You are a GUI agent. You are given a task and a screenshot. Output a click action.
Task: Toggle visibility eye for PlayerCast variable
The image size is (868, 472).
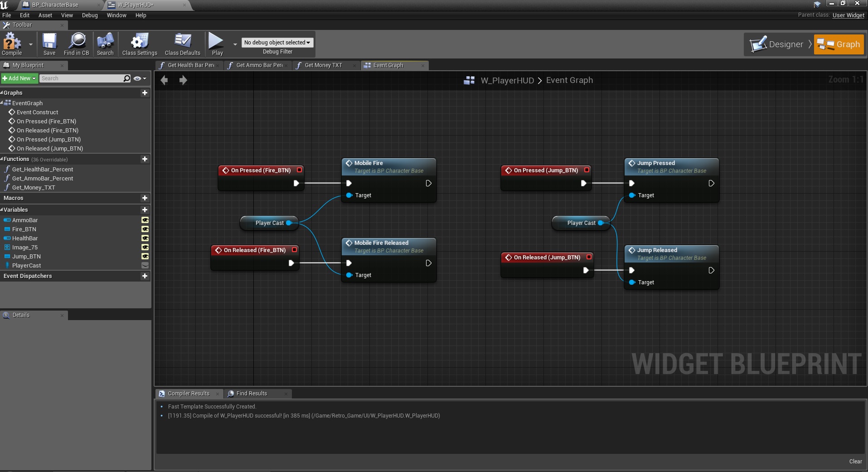coord(145,266)
